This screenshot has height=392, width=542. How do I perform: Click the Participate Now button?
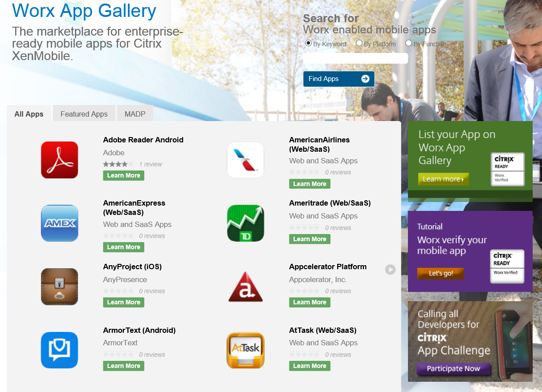point(453,368)
